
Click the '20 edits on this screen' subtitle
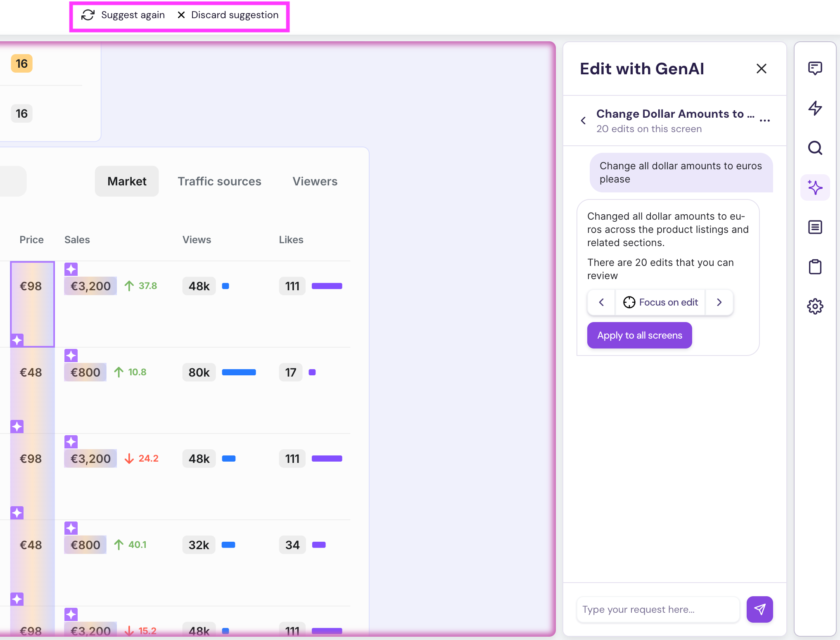[649, 129]
